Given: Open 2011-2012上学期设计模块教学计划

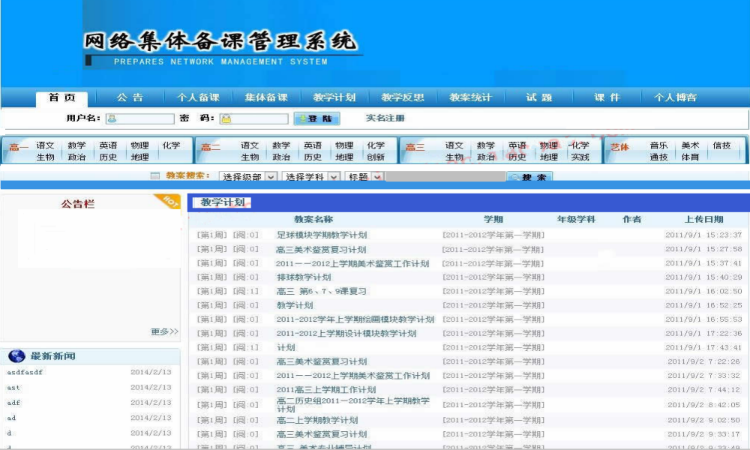Looking at the screenshot, I should click(346, 333).
